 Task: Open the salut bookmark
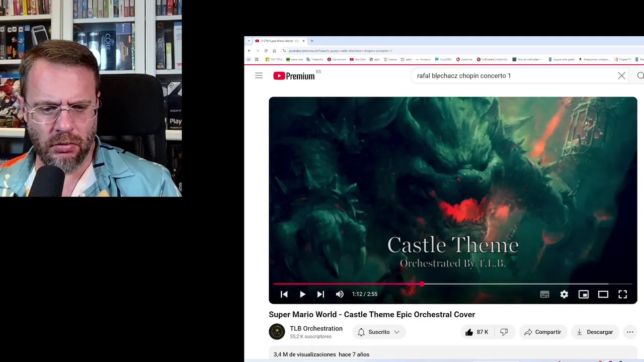click(406, 59)
